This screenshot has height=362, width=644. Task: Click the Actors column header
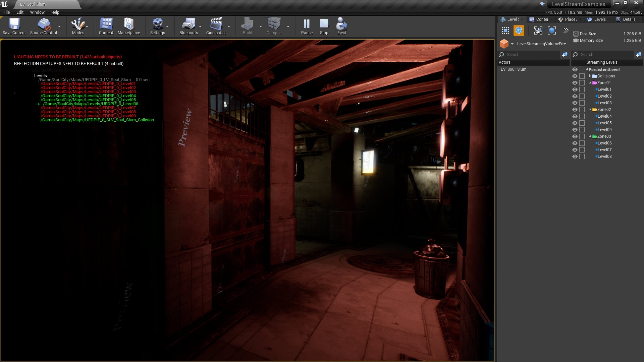pos(533,62)
